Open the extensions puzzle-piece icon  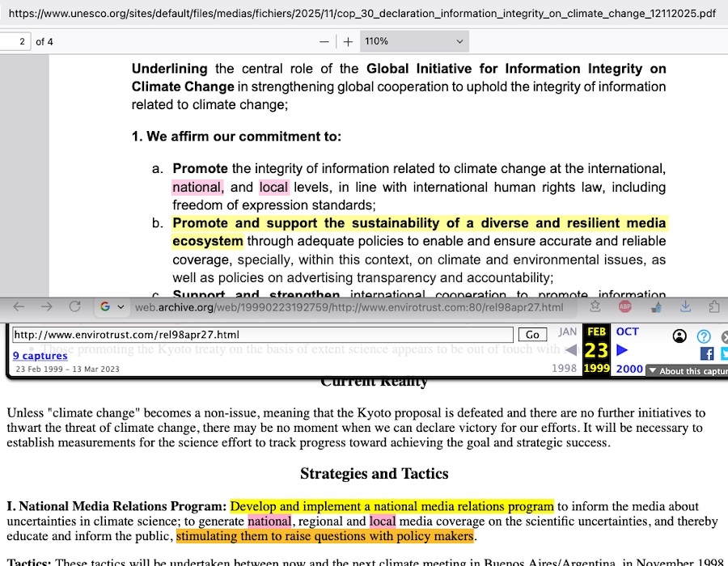(714, 307)
